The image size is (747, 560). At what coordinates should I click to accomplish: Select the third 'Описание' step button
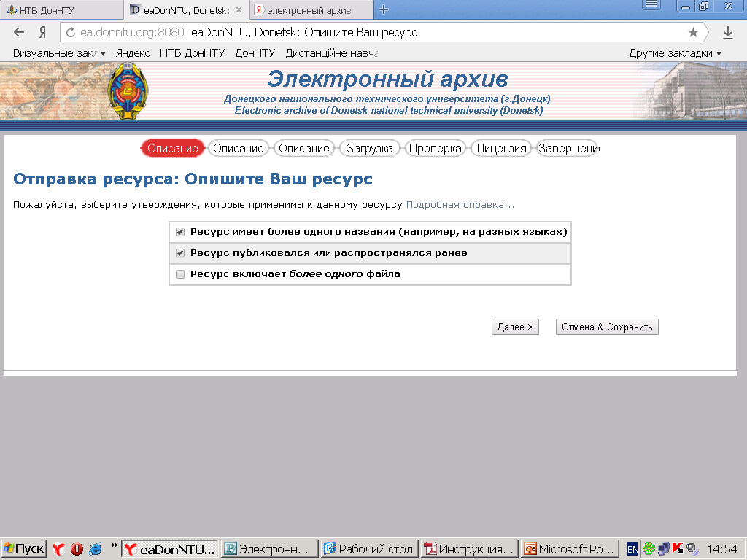tap(304, 149)
